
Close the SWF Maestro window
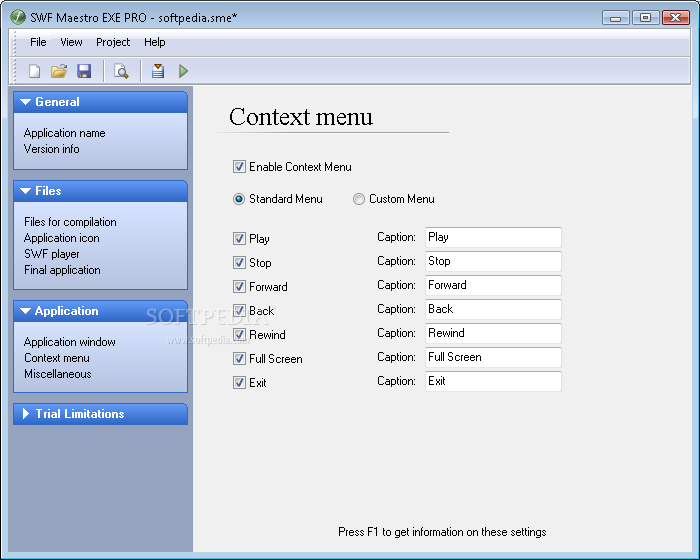point(676,18)
